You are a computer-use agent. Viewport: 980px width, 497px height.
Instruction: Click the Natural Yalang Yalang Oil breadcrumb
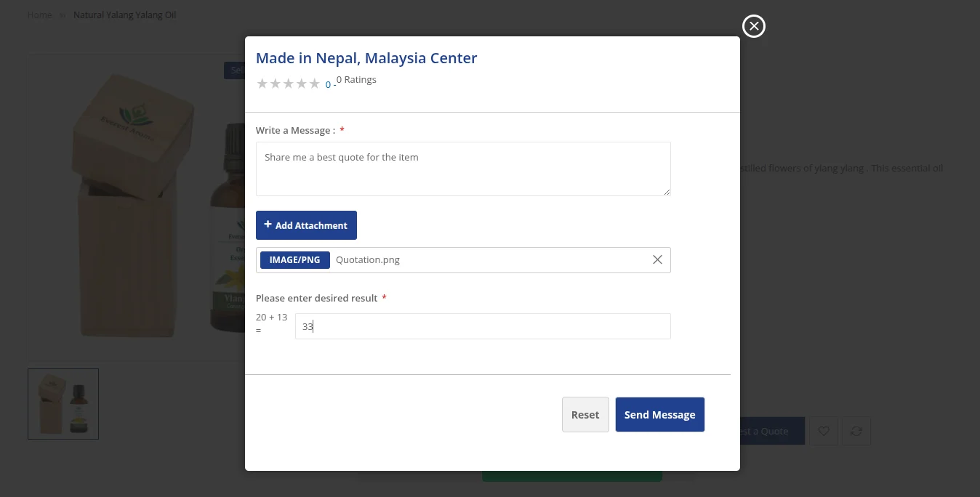[124, 15]
